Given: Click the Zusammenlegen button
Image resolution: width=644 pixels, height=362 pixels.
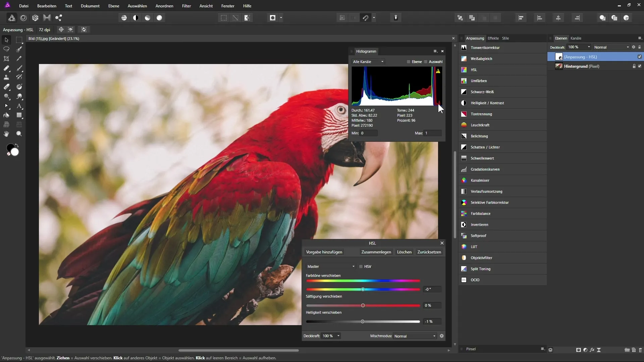Looking at the screenshot, I should coord(376,252).
